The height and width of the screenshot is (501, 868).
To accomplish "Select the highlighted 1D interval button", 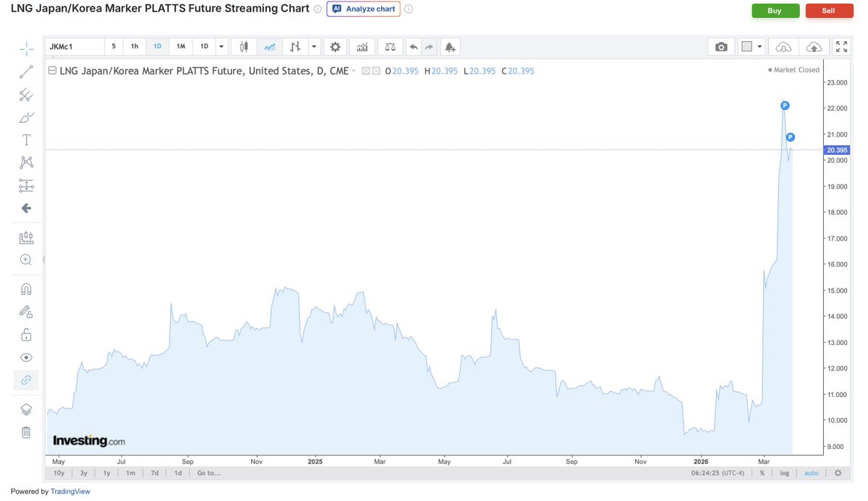I will tap(158, 46).
